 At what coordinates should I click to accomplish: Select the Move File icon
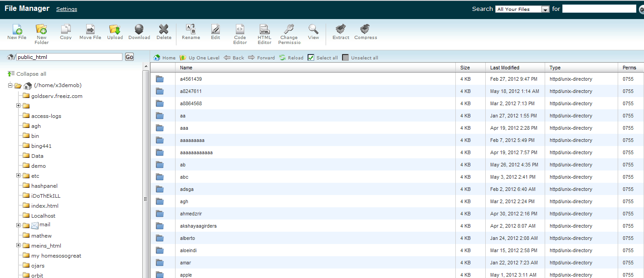click(90, 30)
